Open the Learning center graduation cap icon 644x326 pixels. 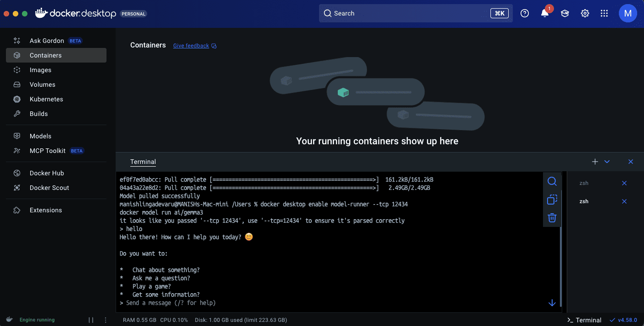pyautogui.click(x=565, y=13)
